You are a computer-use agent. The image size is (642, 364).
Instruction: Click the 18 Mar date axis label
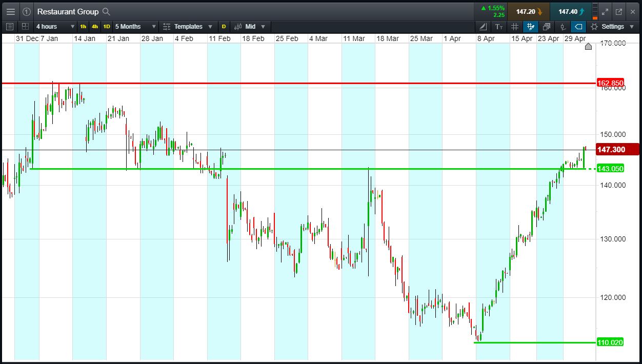(387, 38)
